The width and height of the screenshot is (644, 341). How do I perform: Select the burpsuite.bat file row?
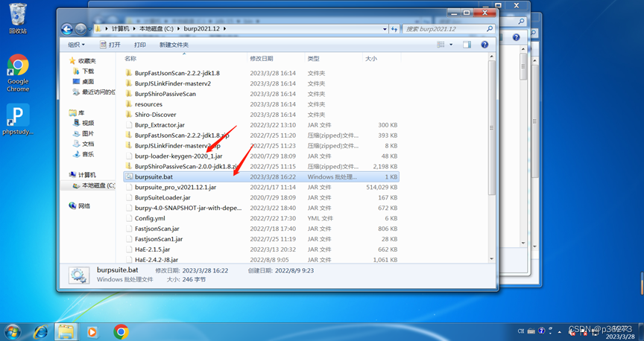coord(261,177)
